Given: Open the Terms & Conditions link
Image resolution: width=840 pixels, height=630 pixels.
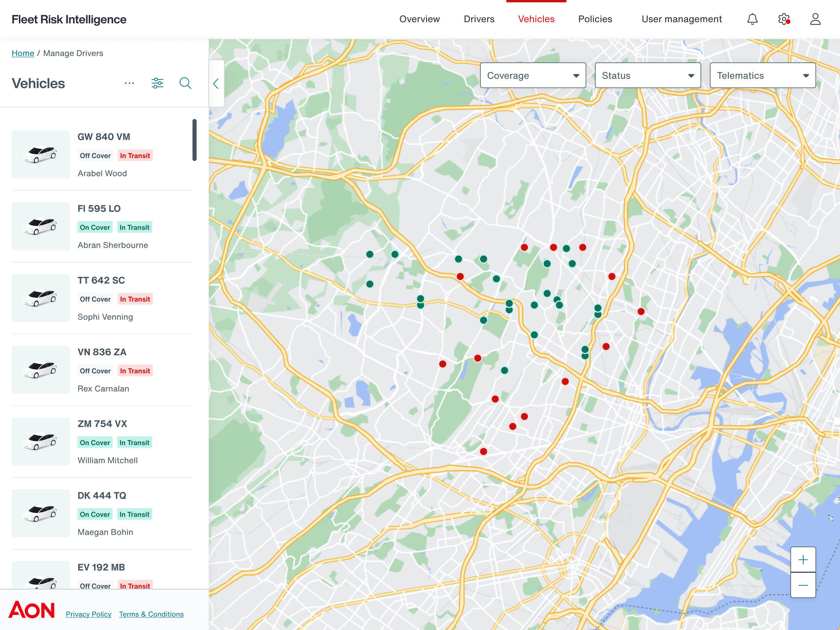Looking at the screenshot, I should pos(151,614).
